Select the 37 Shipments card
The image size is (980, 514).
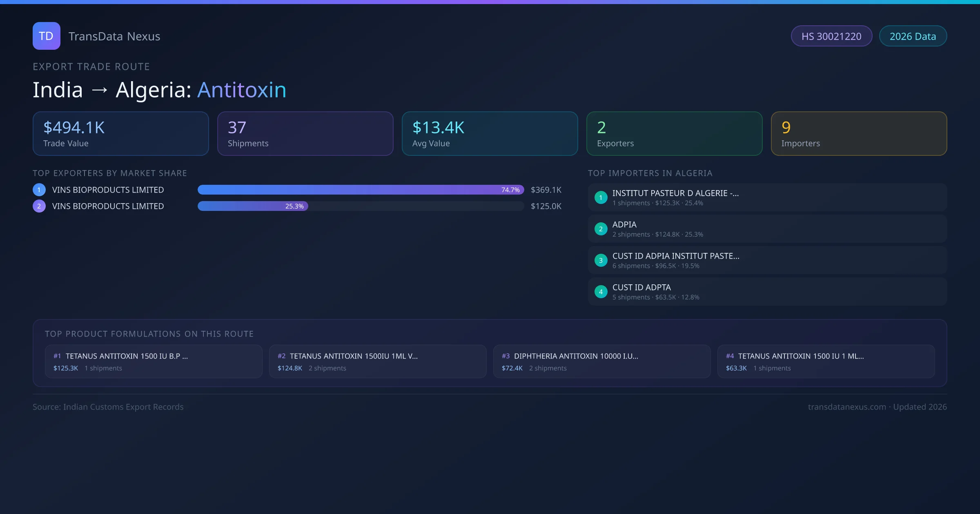click(305, 134)
